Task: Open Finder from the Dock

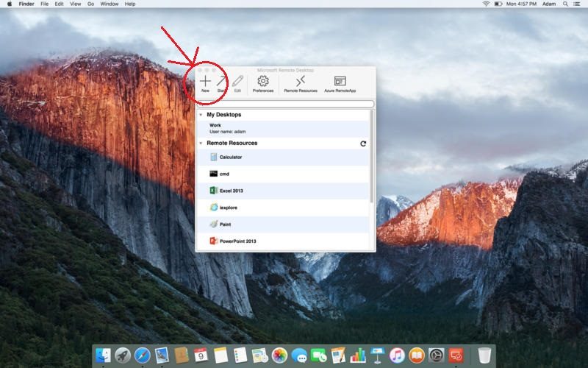Action: pyautogui.click(x=103, y=355)
